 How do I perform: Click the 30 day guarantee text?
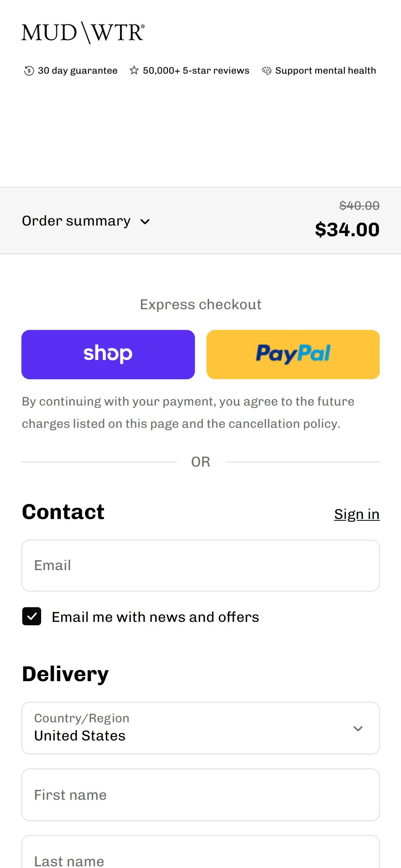coord(78,71)
